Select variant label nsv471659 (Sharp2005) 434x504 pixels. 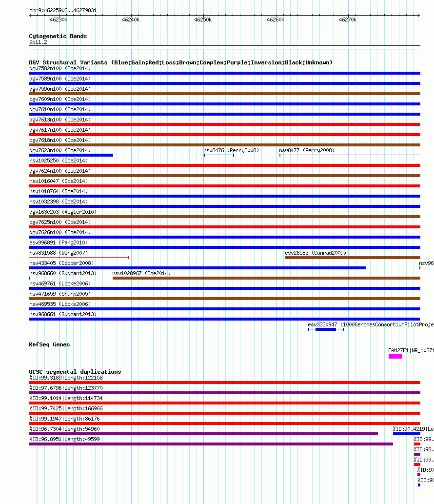tap(60, 294)
